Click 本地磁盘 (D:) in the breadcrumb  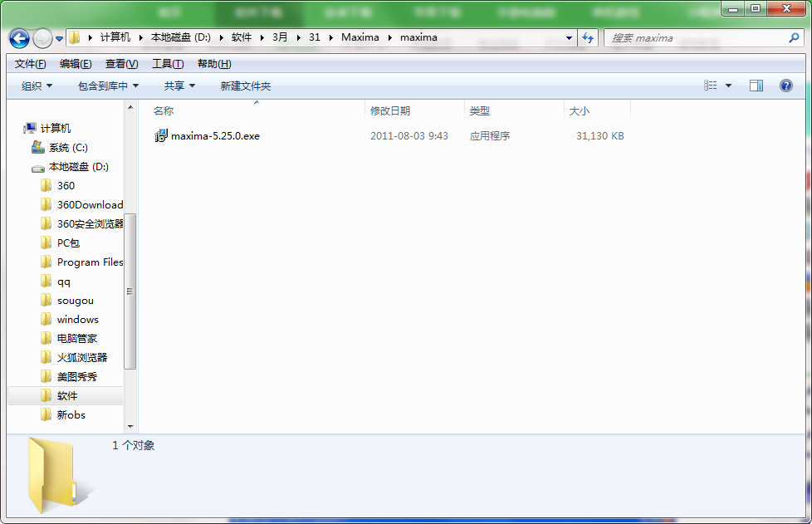[x=181, y=37]
